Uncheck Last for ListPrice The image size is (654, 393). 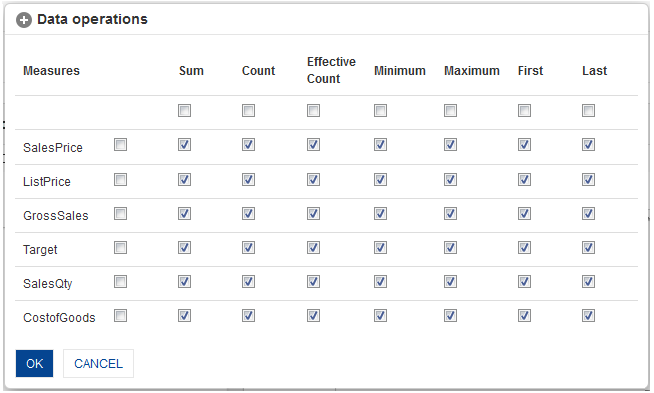tap(589, 180)
